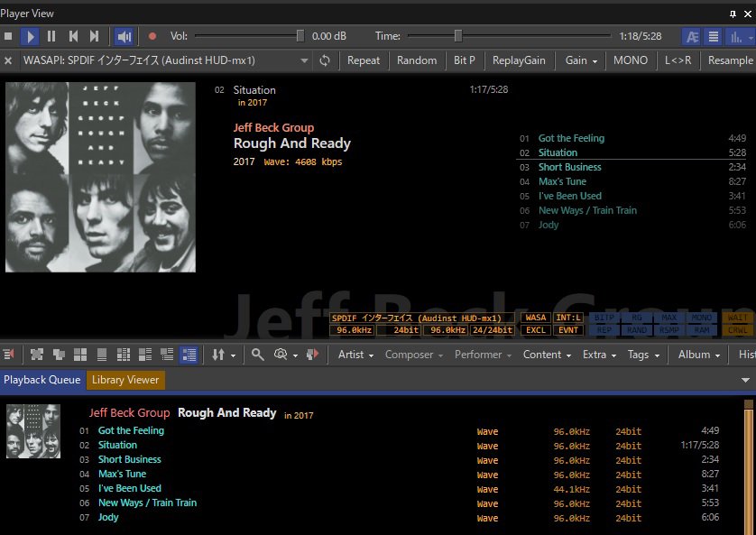Open the spectrum bars icon at top right
The height and width of the screenshot is (535, 756).
coord(736,37)
